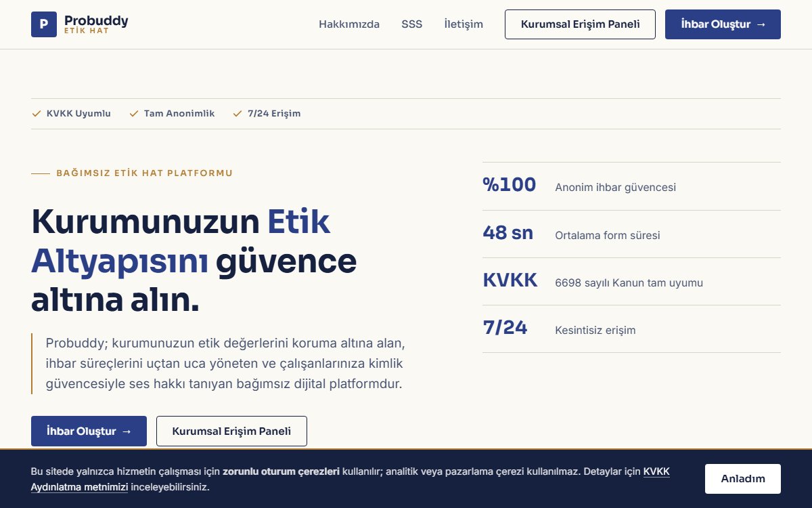The height and width of the screenshot is (508, 812).
Task: Click the Probuddy Etik Hat brand name
Action: (x=96, y=24)
